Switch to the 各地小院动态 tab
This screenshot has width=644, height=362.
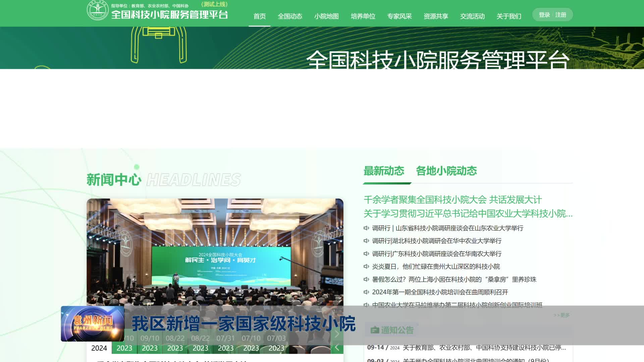(446, 171)
